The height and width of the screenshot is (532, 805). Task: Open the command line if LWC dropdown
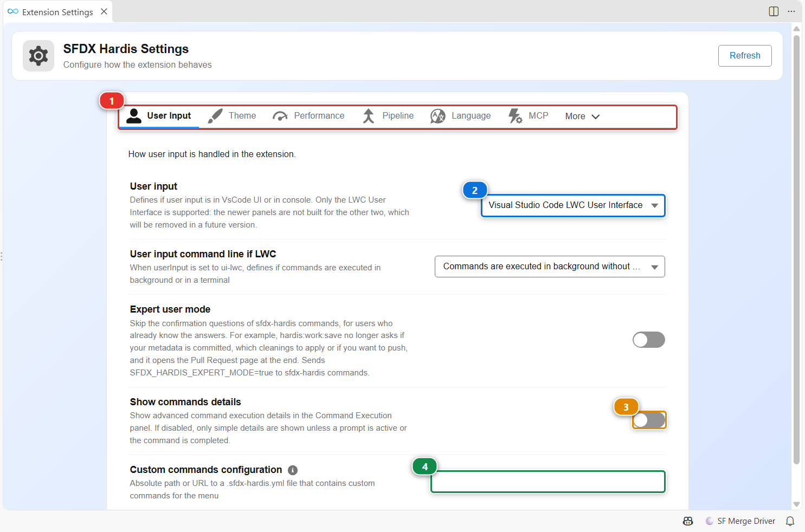coord(550,267)
